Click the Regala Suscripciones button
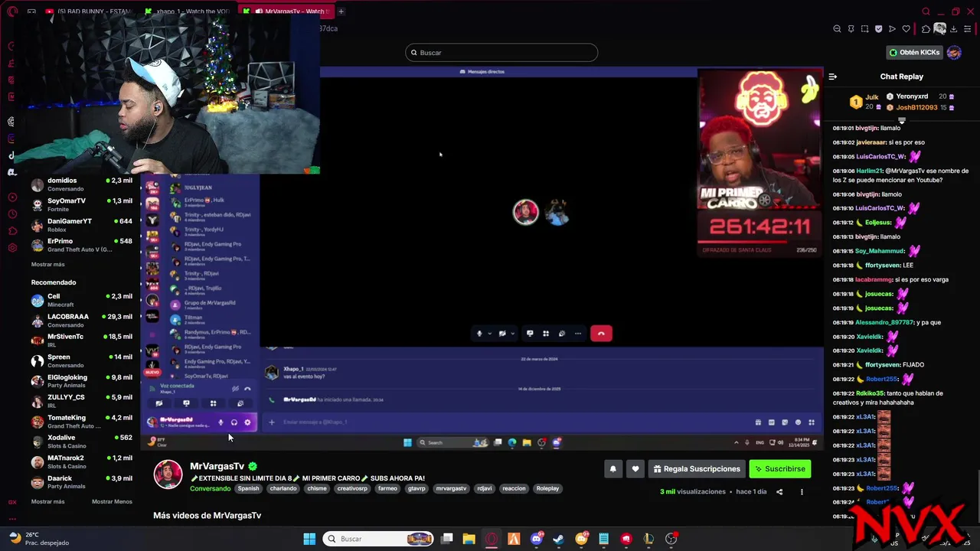 tap(696, 469)
